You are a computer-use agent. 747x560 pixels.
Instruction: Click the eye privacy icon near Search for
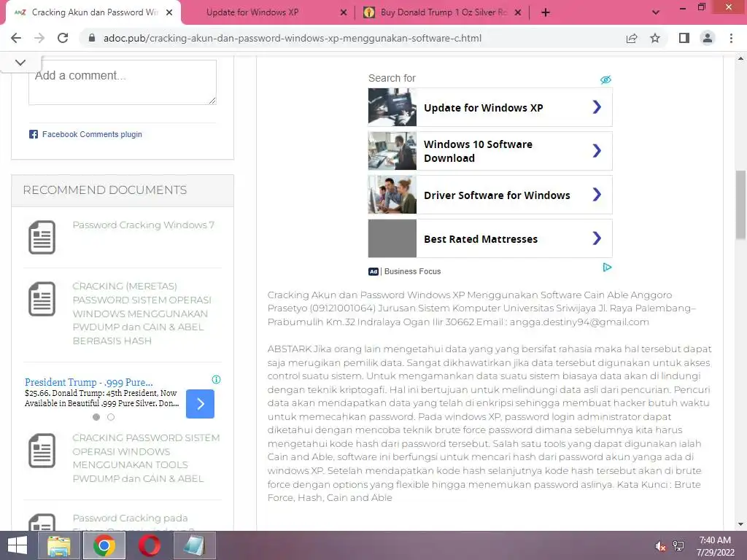[605, 79]
